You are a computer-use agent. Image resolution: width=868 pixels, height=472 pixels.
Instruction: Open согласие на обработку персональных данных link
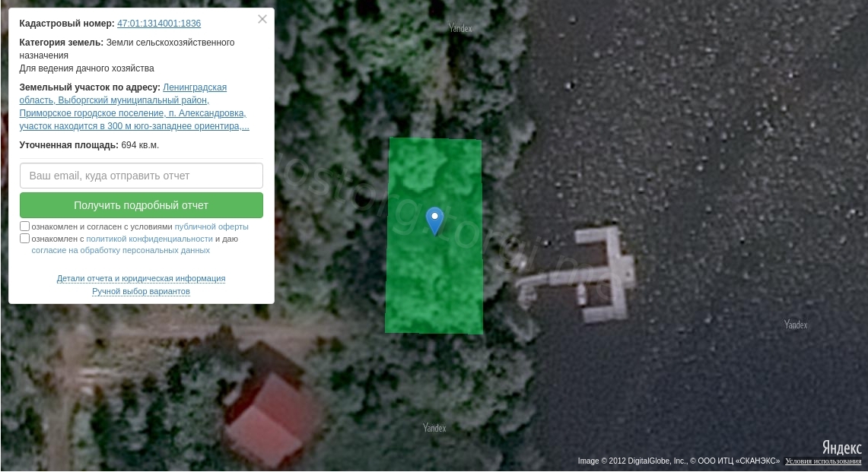(x=121, y=251)
